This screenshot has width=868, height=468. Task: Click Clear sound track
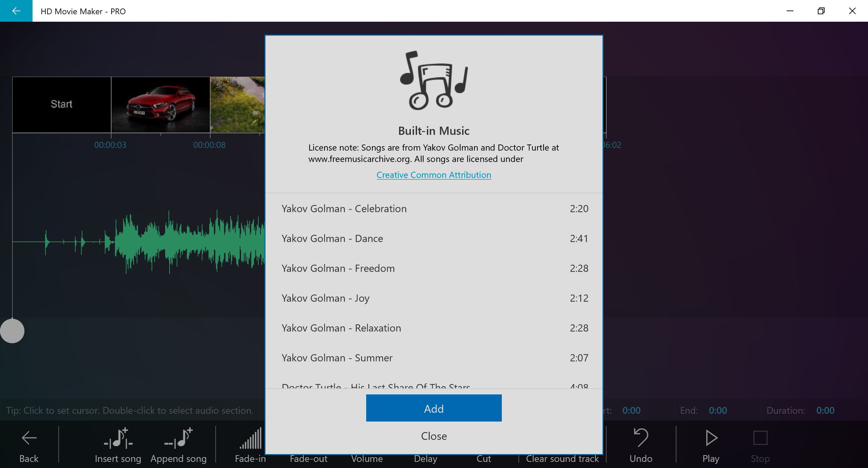click(563, 459)
